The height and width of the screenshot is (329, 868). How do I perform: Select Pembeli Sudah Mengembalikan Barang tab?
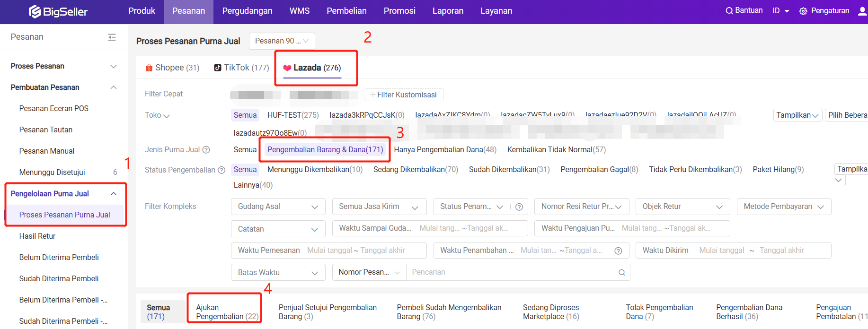coord(449,312)
